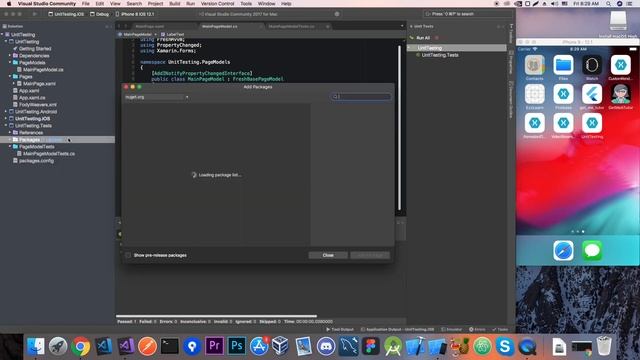Open the Version Control menu
This screenshot has width=640, height=360.
[218, 3]
